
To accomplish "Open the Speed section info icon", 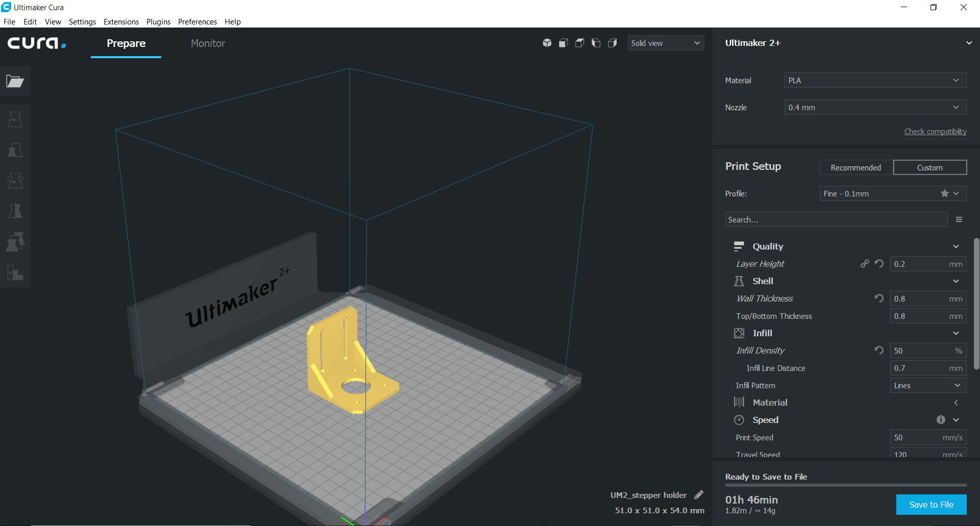I will click(x=941, y=419).
